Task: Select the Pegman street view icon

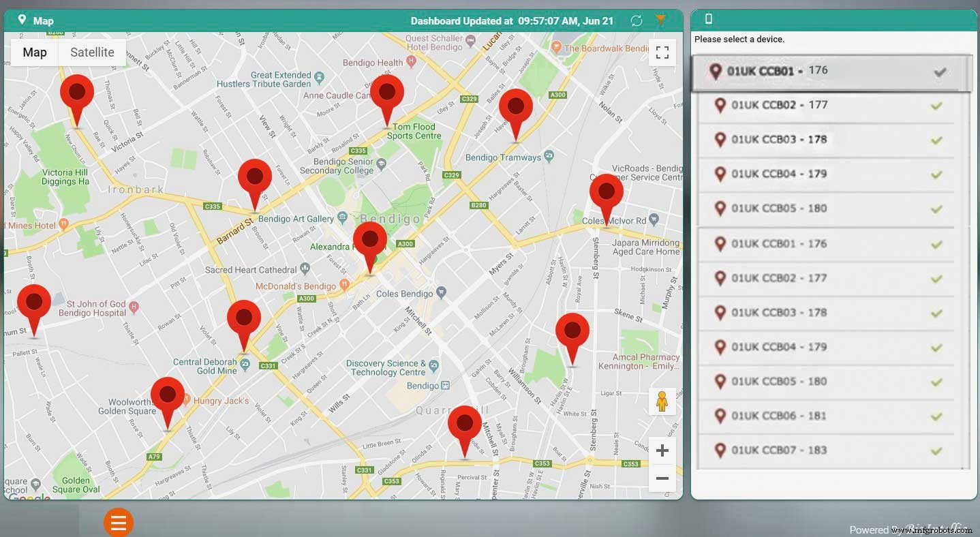Action: 662,401
